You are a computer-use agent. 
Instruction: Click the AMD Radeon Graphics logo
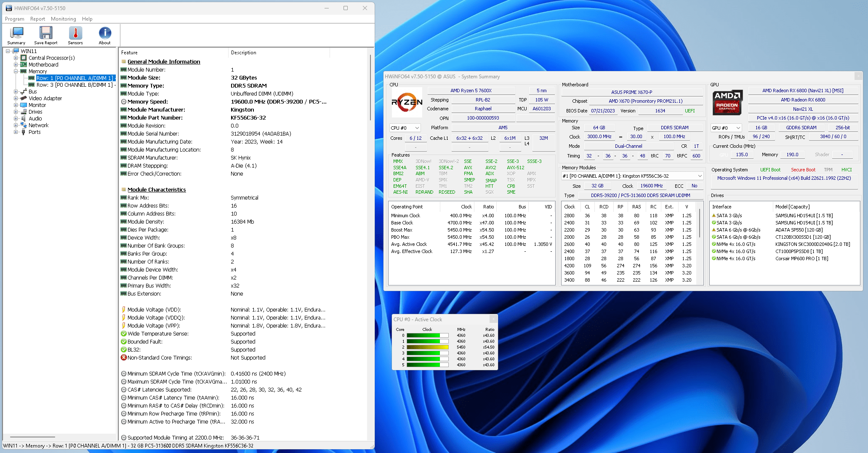[727, 102]
